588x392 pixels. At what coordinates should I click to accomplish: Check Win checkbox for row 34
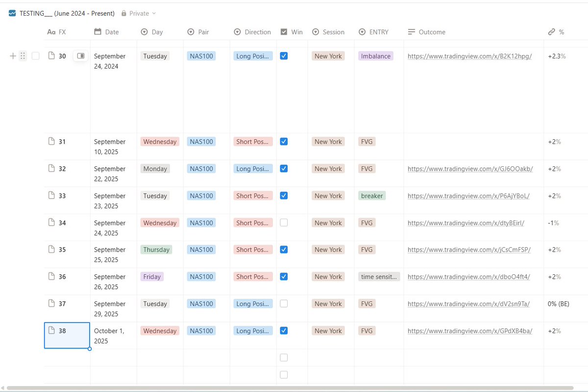pos(284,222)
